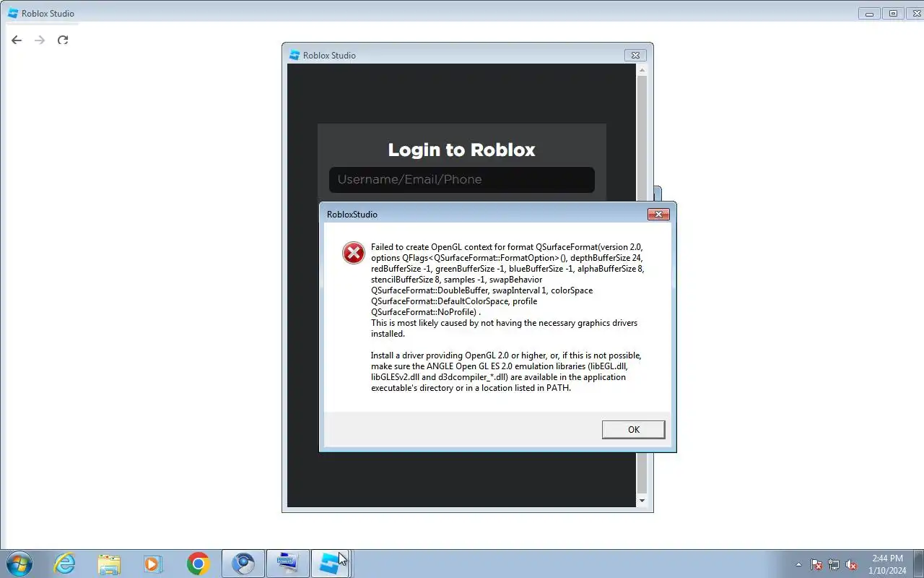Open the clock showing 2:44 PM
The width and height of the screenshot is (924, 578).
click(887, 564)
